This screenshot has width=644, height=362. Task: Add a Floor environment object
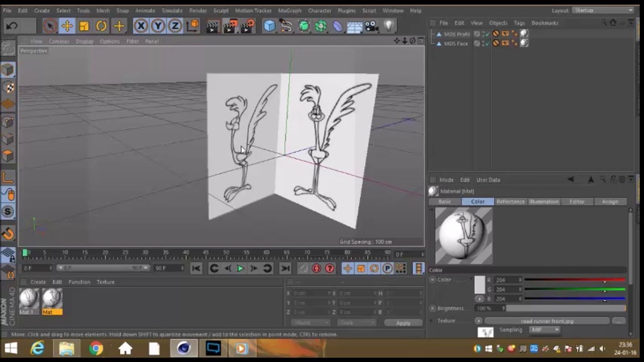click(x=355, y=26)
